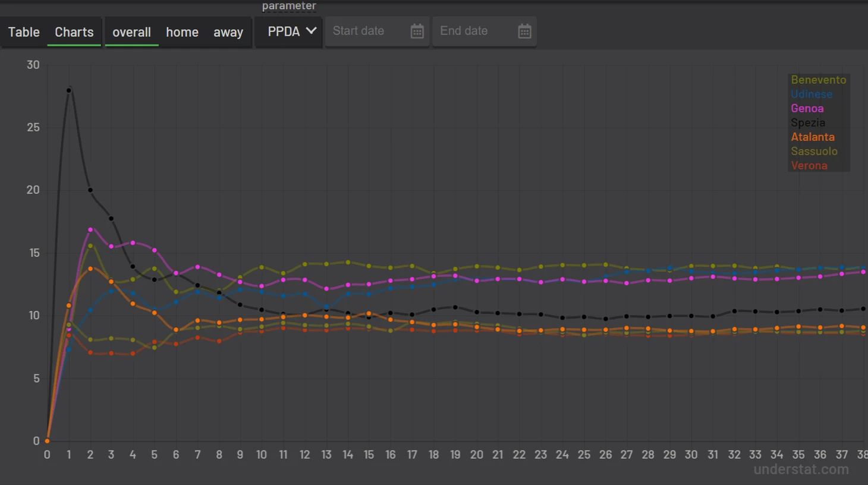Select the Charts tab
Image resolution: width=868 pixels, height=485 pixels.
pos(74,32)
